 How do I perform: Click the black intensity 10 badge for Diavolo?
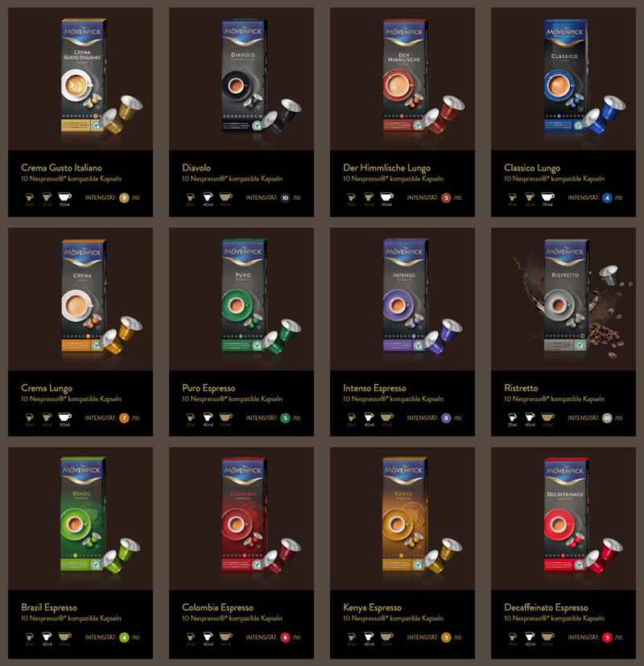(285, 197)
